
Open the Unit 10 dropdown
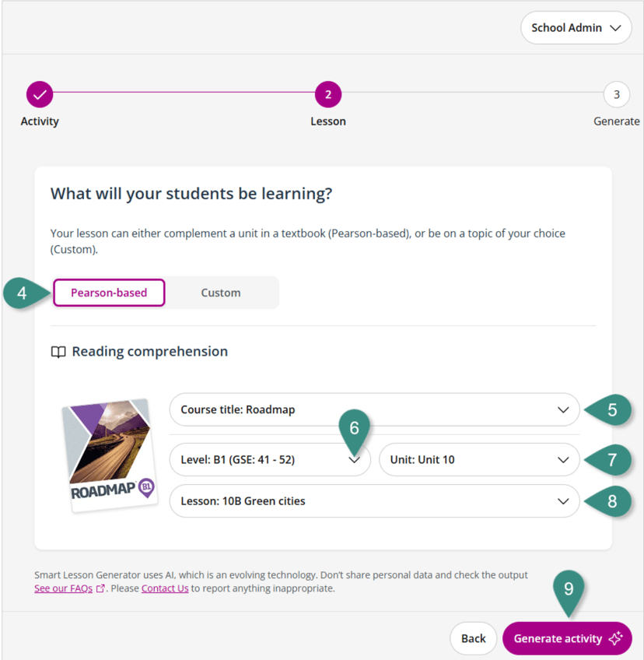479,460
